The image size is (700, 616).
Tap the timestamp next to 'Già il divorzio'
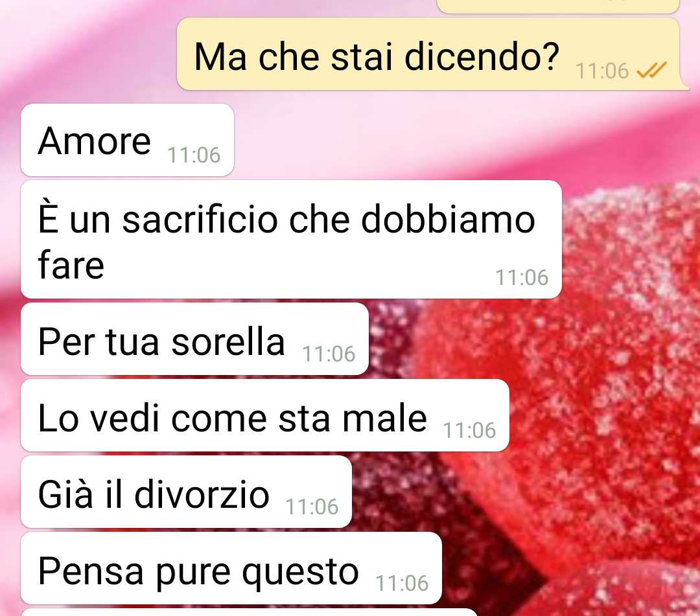(x=312, y=507)
